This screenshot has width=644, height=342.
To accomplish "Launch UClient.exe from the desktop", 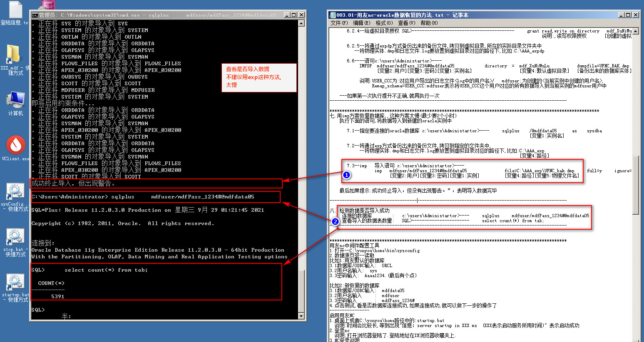I will 15,146.
